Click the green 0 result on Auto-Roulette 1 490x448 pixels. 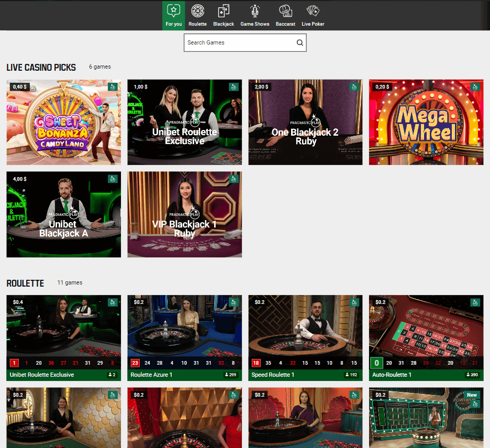[376, 363]
